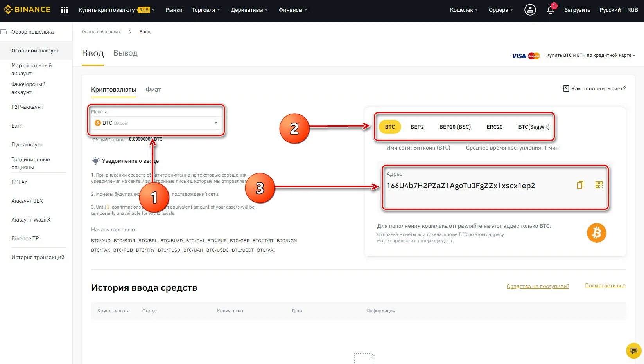Open Аккаунт WazirX in sidebar

31,220
